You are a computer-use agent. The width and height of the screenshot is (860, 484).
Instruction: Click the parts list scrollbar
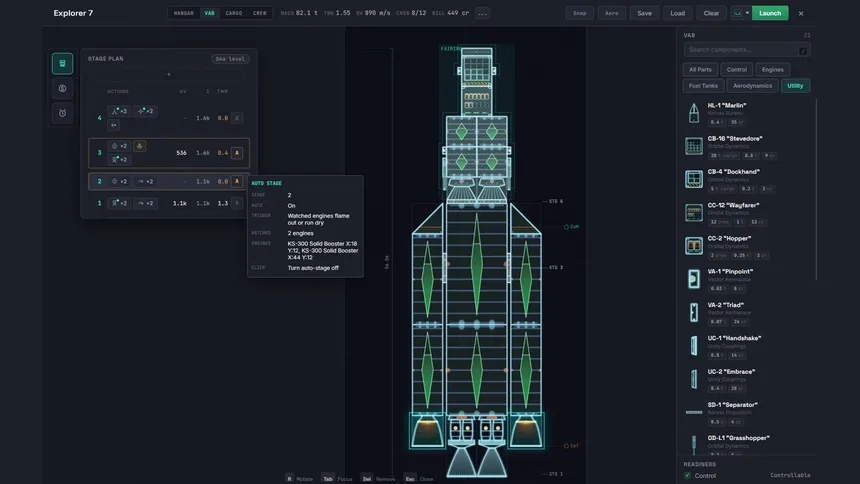click(816, 189)
